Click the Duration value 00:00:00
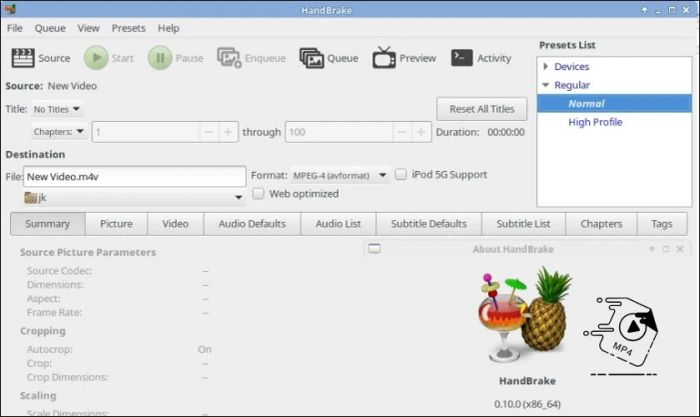Screen dimensions: 700x417 click(506, 132)
